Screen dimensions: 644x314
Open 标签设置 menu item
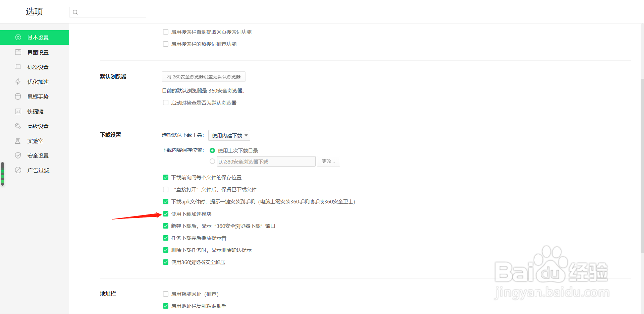35,67
